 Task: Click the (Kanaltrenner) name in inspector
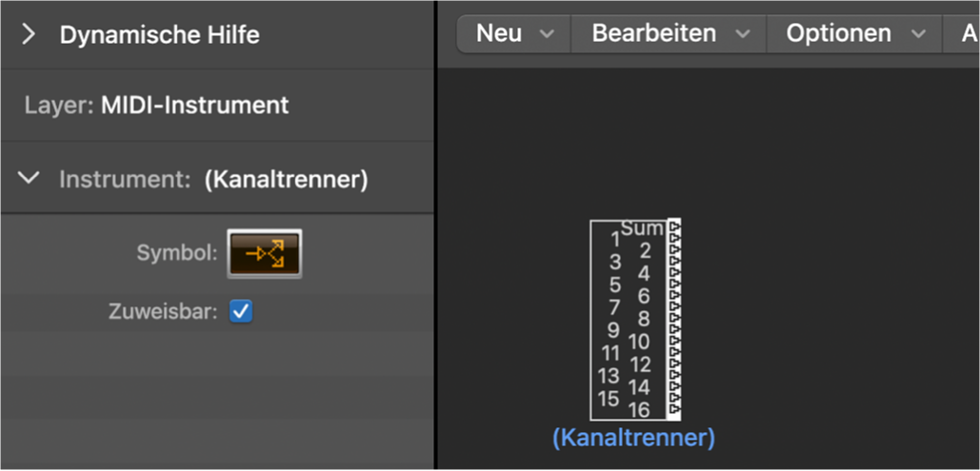coord(286,179)
